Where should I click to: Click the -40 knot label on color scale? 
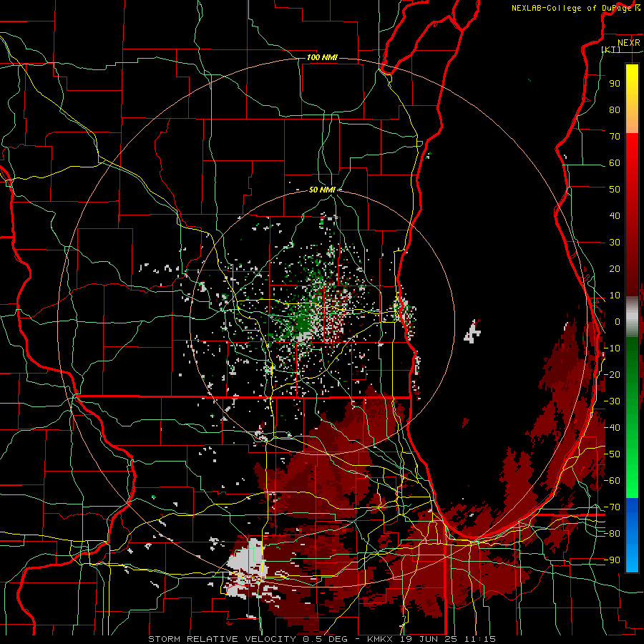pyautogui.click(x=612, y=428)
